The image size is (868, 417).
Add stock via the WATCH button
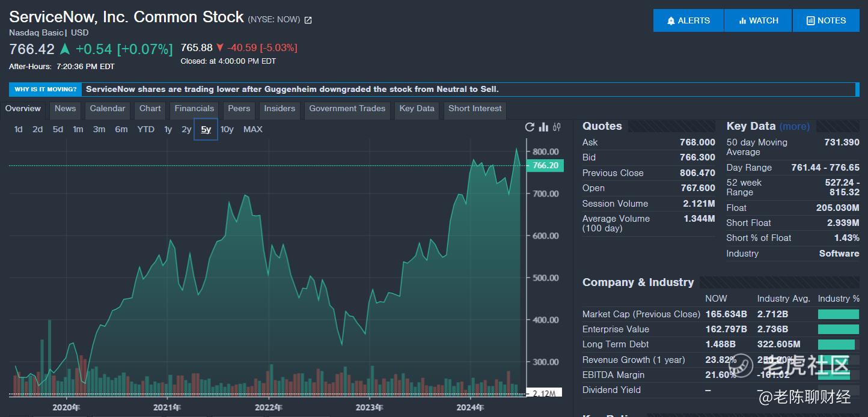[758, 20]
